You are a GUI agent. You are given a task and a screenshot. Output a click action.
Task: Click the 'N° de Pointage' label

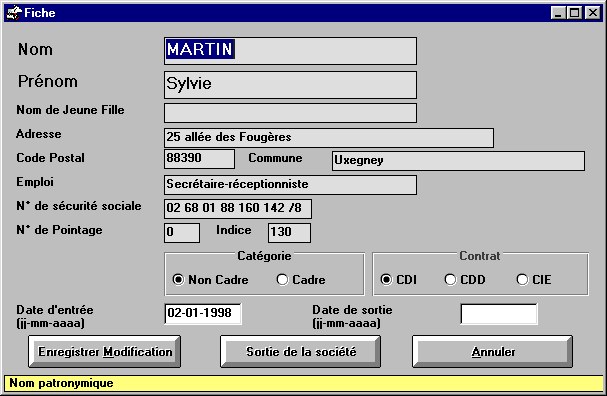click(59, 230)
